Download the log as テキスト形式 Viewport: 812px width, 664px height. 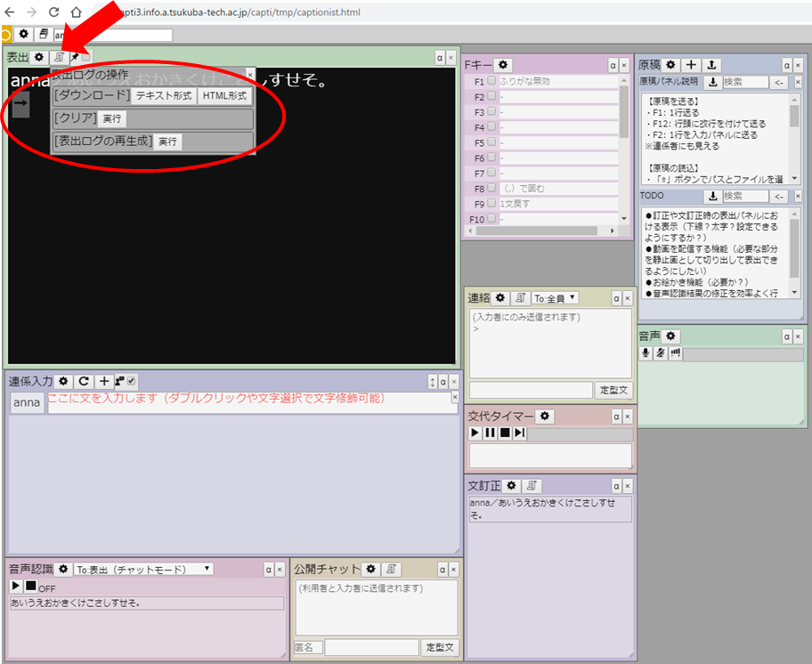point(164,96)
